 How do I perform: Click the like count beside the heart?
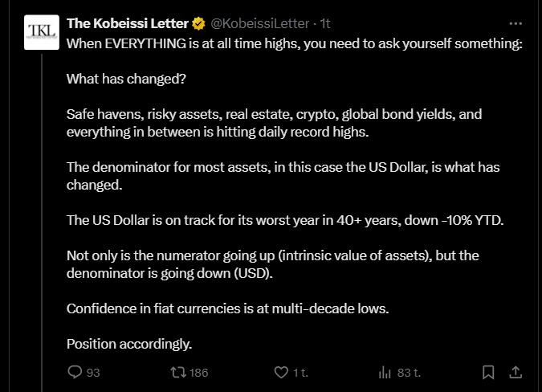coord(300,372)
